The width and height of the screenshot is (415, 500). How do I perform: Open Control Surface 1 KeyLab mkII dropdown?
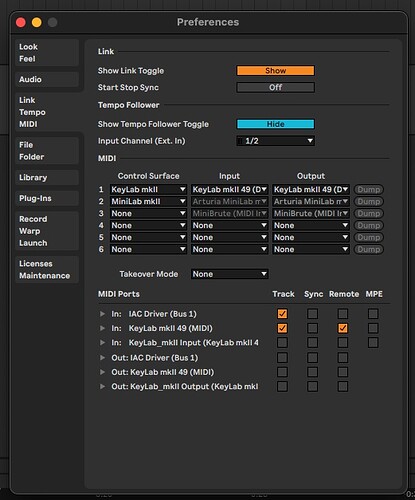coord(148,189)
